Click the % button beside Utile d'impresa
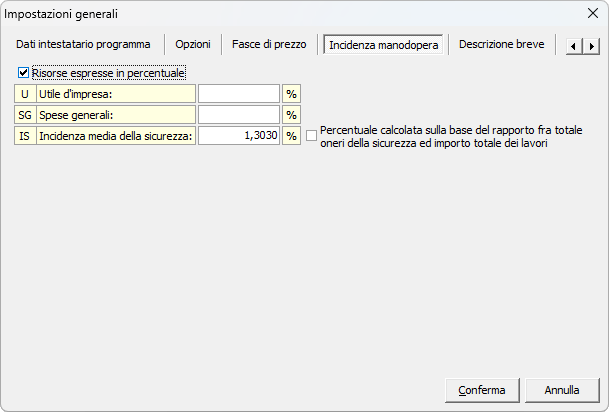Image resolution: width=609 pixels, height=412 pixels. tap(292, 93)
